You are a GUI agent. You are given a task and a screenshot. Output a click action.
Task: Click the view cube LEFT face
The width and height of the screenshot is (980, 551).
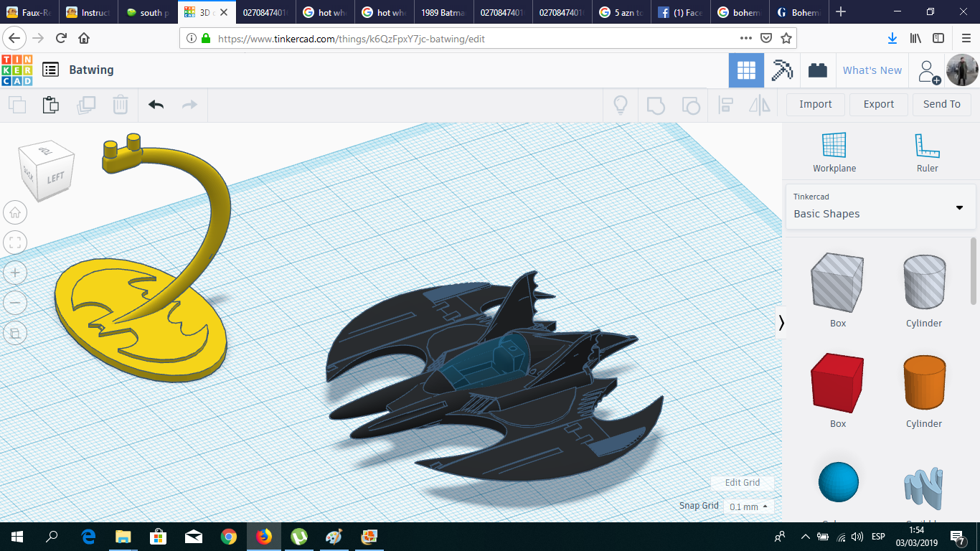56,177
